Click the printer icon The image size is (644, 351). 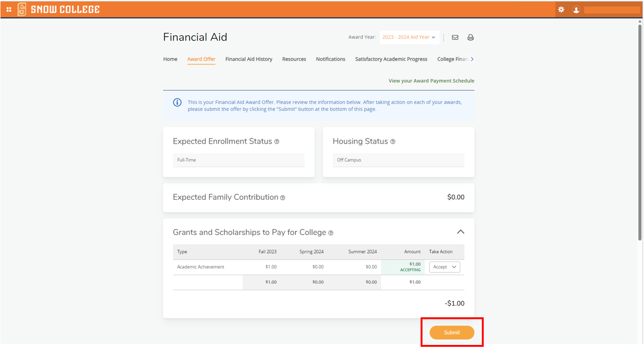471,37
